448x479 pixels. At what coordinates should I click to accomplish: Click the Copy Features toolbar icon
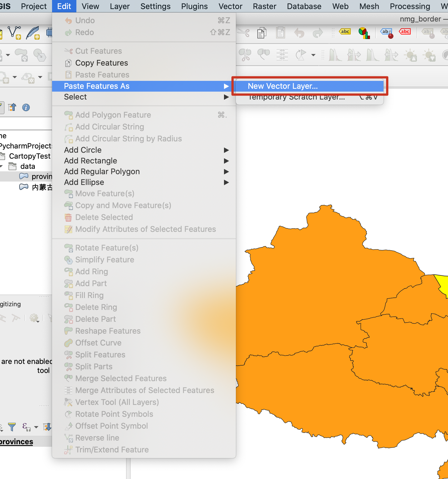tap(262, 33)
